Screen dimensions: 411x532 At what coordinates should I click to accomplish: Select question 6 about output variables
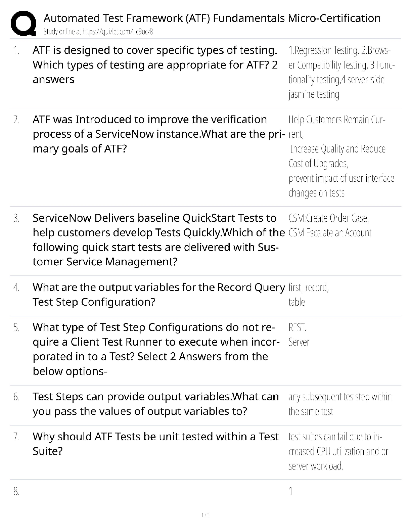click(x=155, y=404)
